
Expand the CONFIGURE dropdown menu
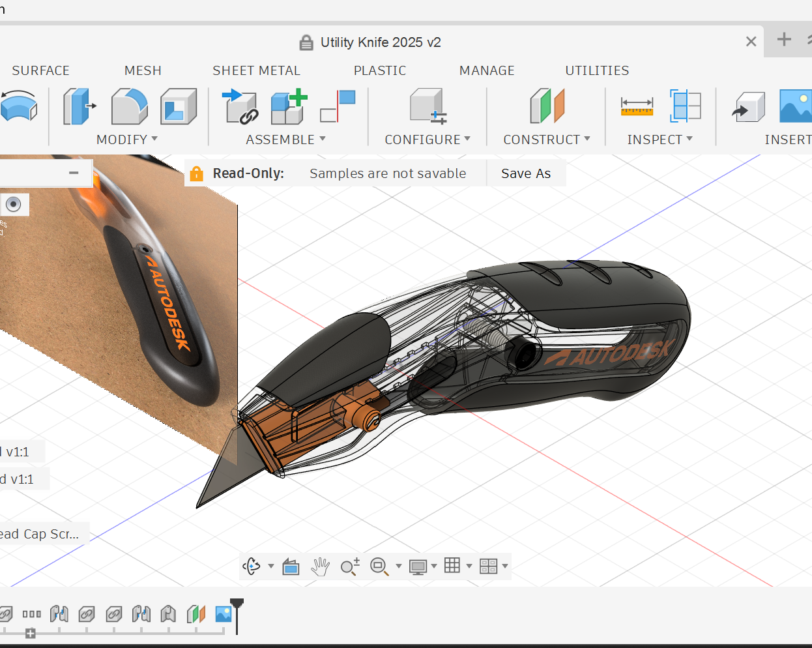pyautogui.click(x=428, y=140)
